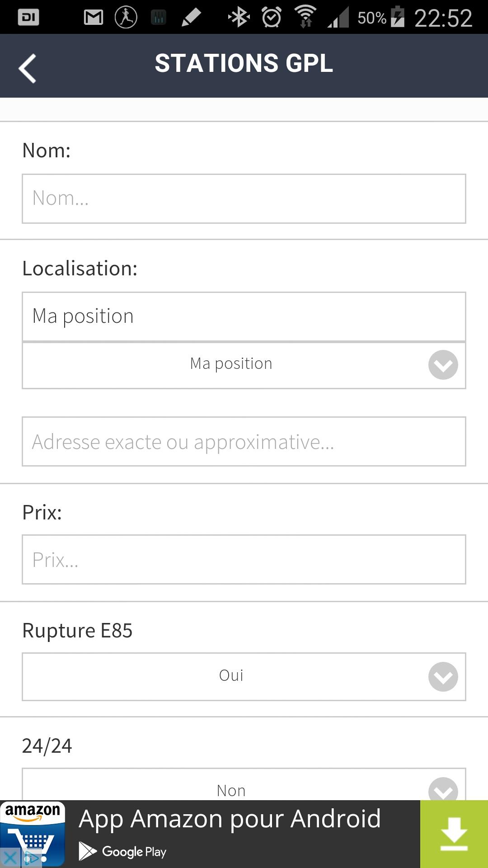This screenshot has width=488, height=868.
Task: Tap the Bluetooth status icon
Action: [239, 18]
